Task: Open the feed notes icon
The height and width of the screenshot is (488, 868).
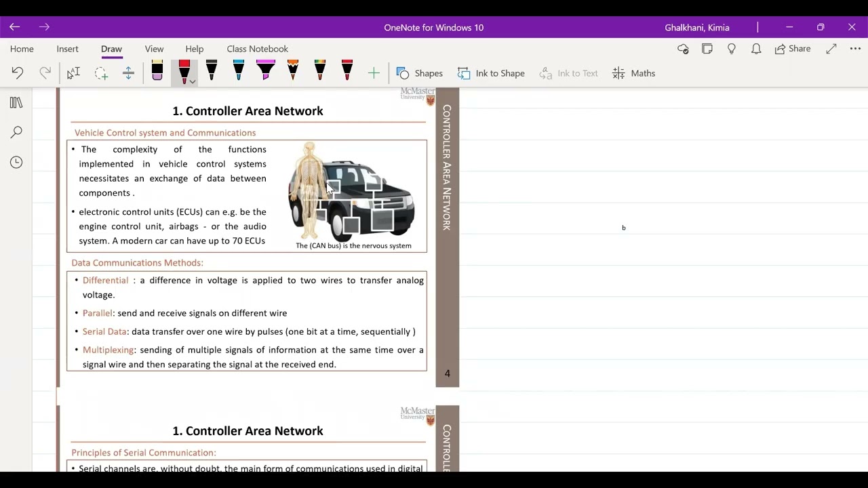Action: coord(707,49)
